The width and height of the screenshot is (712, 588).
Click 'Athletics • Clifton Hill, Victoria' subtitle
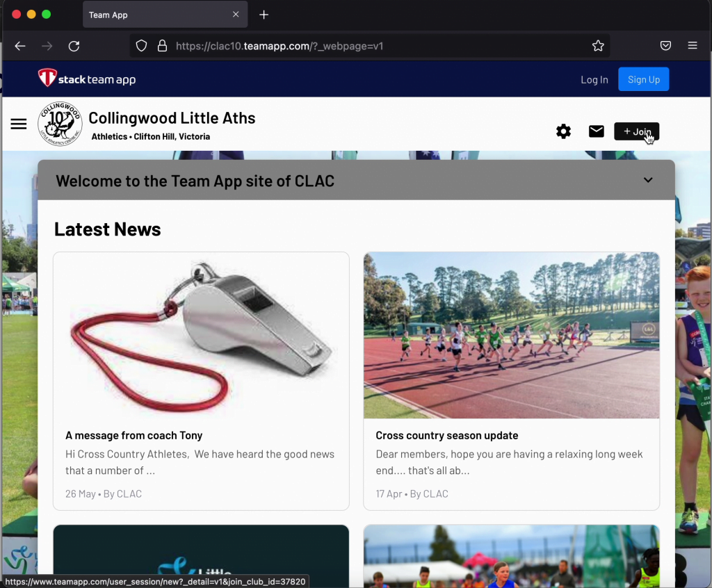tap(151, 137)
